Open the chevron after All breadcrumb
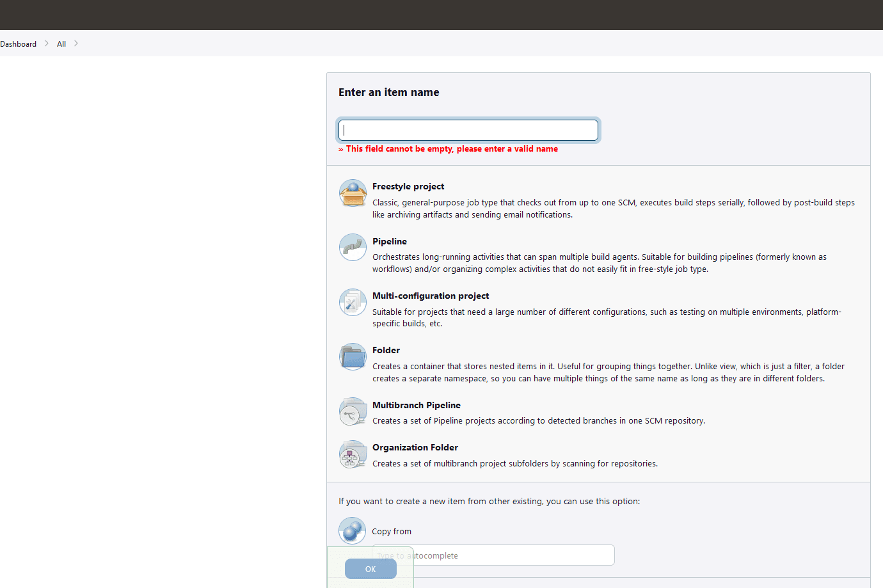 [76, 44]
